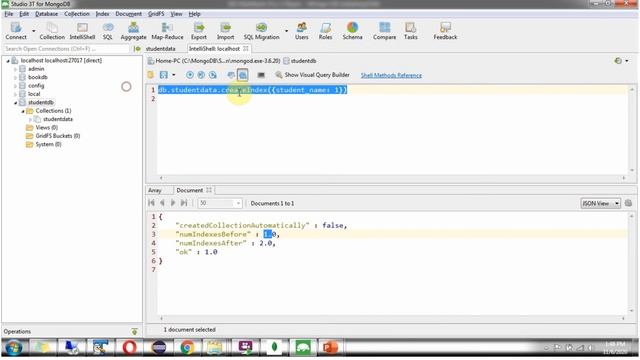Screen dimensions: 640x360
Task: Click the Connect toolbar icon
Action: pos(16,31)
